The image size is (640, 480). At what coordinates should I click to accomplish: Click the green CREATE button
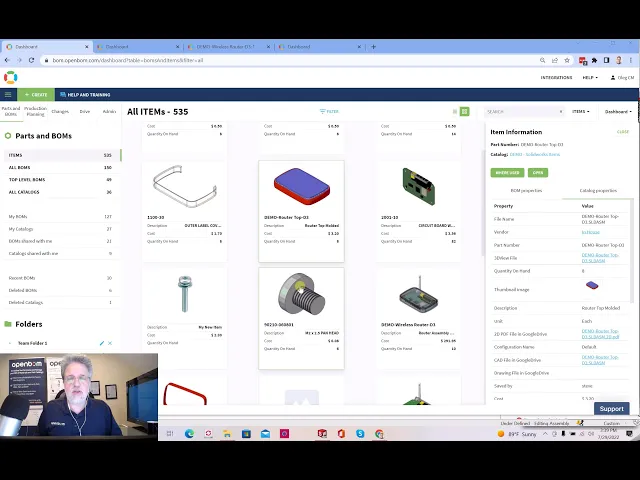[36, 94]
